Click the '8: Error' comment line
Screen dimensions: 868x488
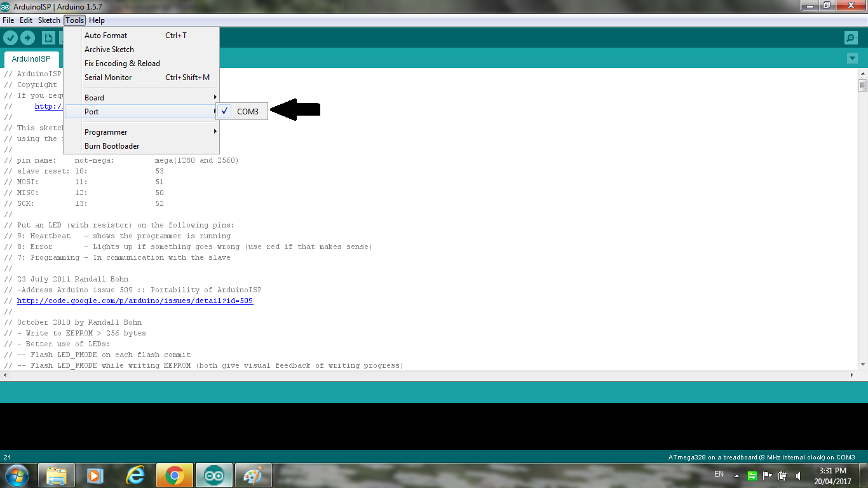click(x=188, y=247)
